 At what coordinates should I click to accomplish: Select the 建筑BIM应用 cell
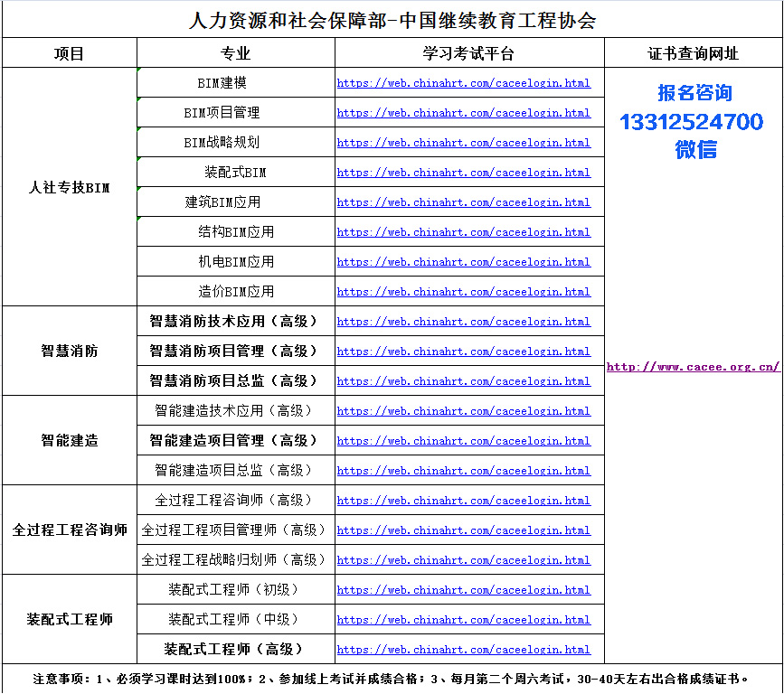pos(235,202)
